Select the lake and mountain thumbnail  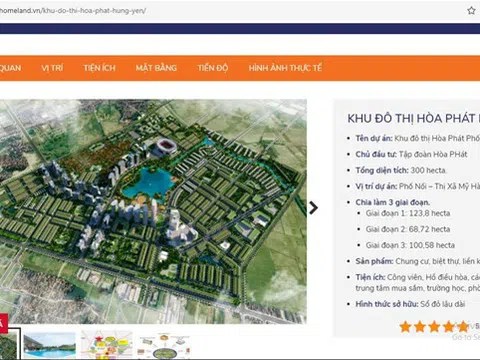[x=50, y=345]
